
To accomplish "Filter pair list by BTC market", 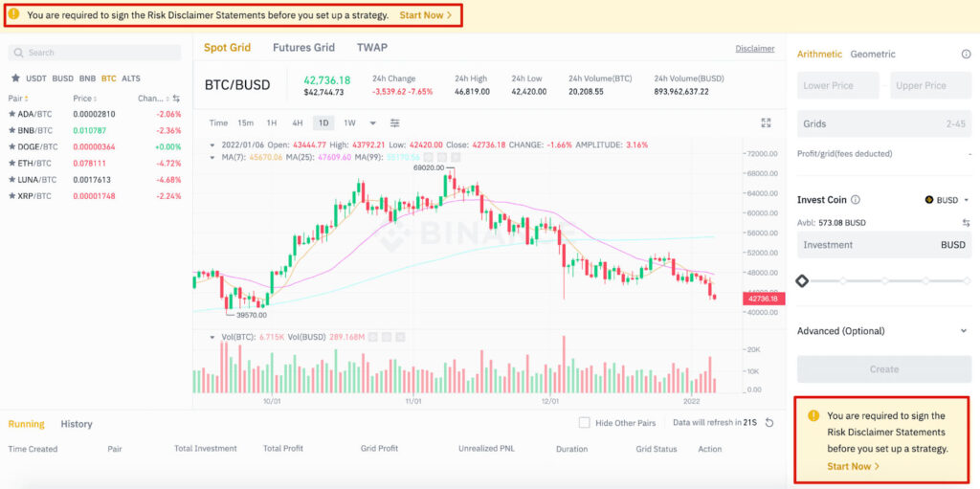I will click(109, 78).
